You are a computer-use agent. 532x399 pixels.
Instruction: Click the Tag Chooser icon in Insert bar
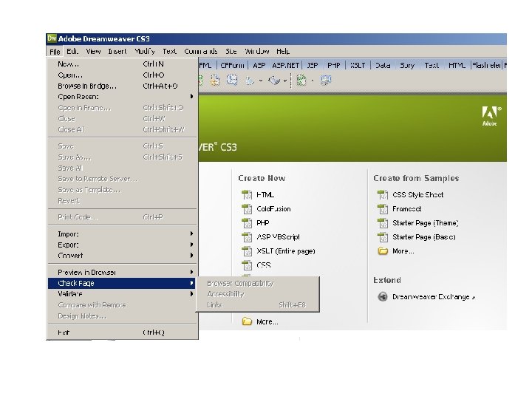click(326, 81)
